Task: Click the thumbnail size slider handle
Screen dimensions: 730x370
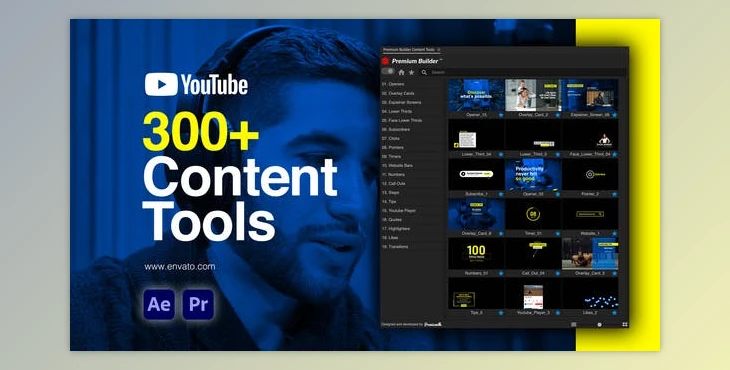Action: pos(599,324)
